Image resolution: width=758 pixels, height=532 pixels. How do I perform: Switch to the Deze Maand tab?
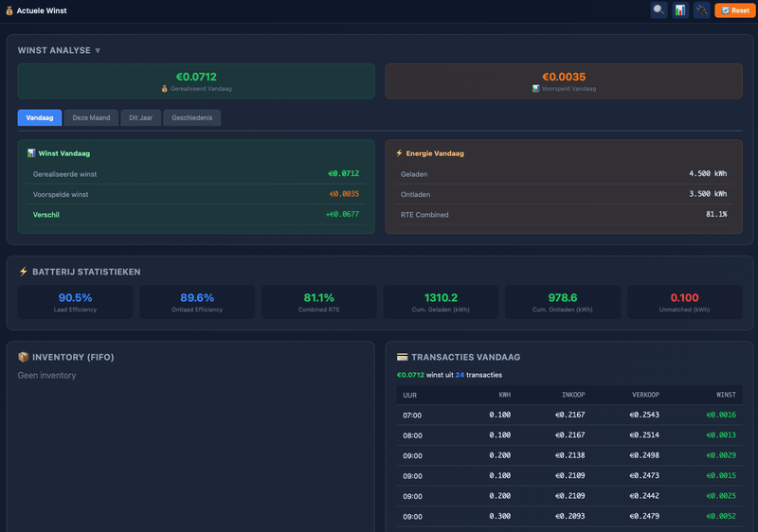[91, 117]
